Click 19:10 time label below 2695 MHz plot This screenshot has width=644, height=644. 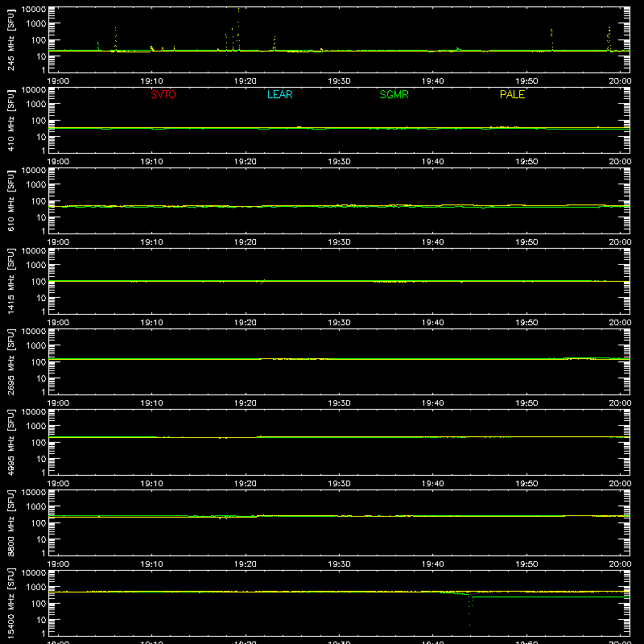pyautogui.click(x=151, y=403)
